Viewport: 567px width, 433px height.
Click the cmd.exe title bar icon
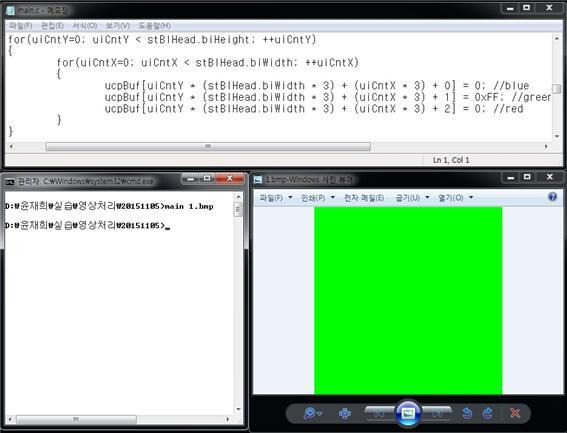[x=10, y=181]
